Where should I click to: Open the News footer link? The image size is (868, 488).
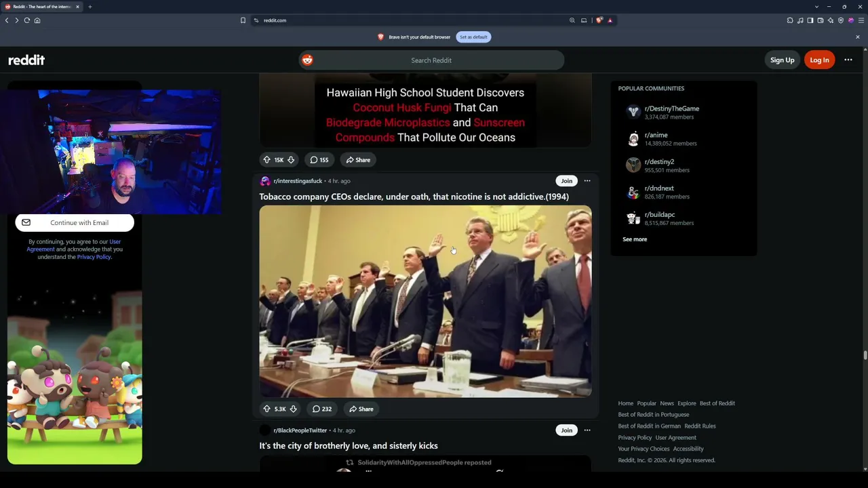(667, 403)
